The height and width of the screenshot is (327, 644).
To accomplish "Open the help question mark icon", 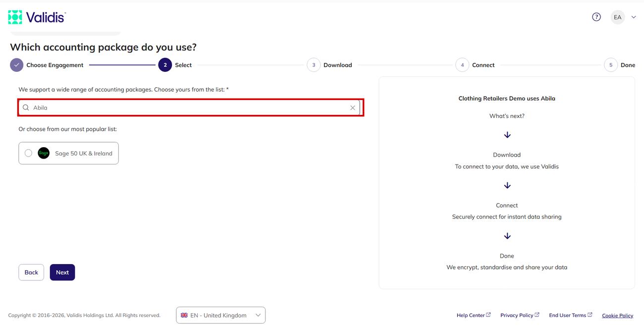I will pyautogui.click(x=596, y=17).
